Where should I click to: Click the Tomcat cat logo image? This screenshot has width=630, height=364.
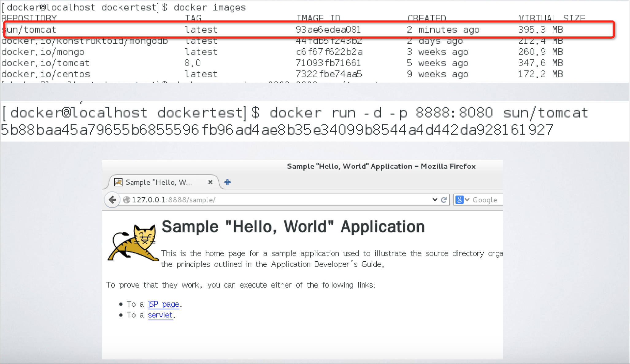pos(133,243)
